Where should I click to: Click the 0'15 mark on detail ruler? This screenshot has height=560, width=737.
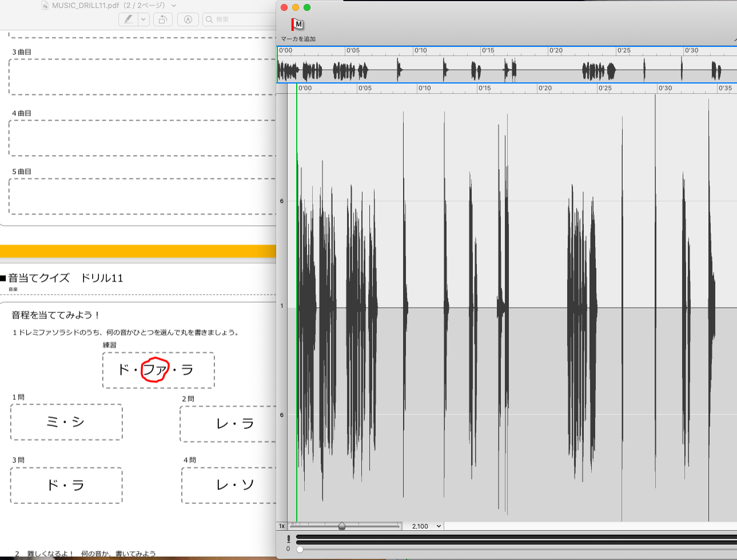(484, 88)
